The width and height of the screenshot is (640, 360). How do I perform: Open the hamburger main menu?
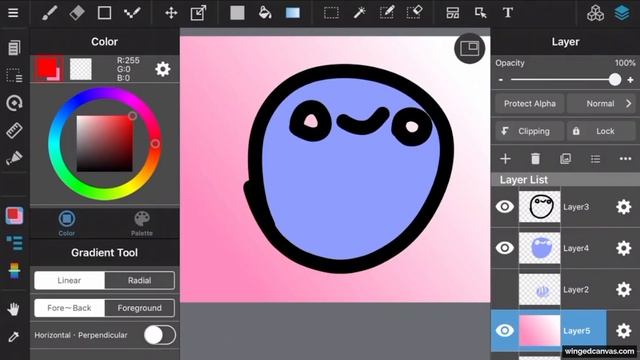point(13,13)
